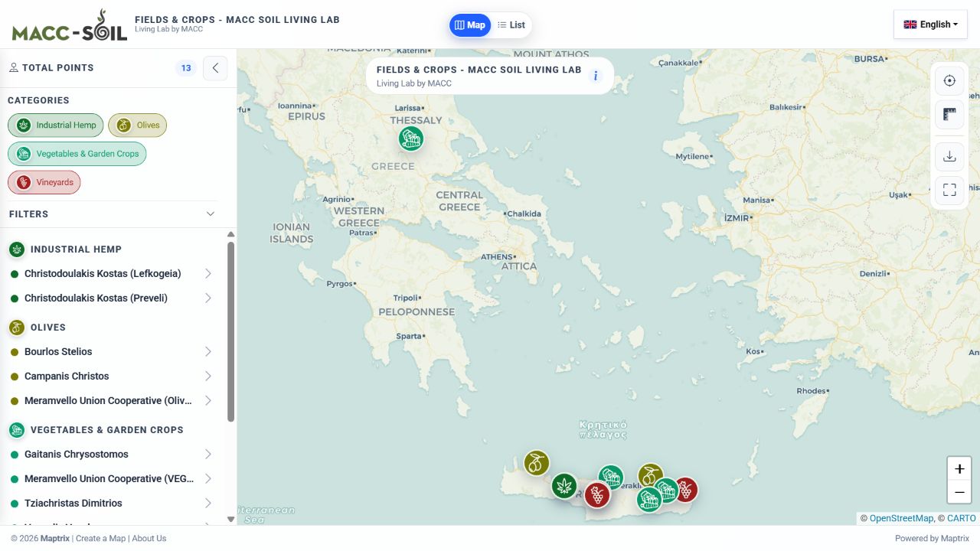980x551 pixels.
Task: Click the sidebar list scrollbar thumb
Action: coord(230,331)
